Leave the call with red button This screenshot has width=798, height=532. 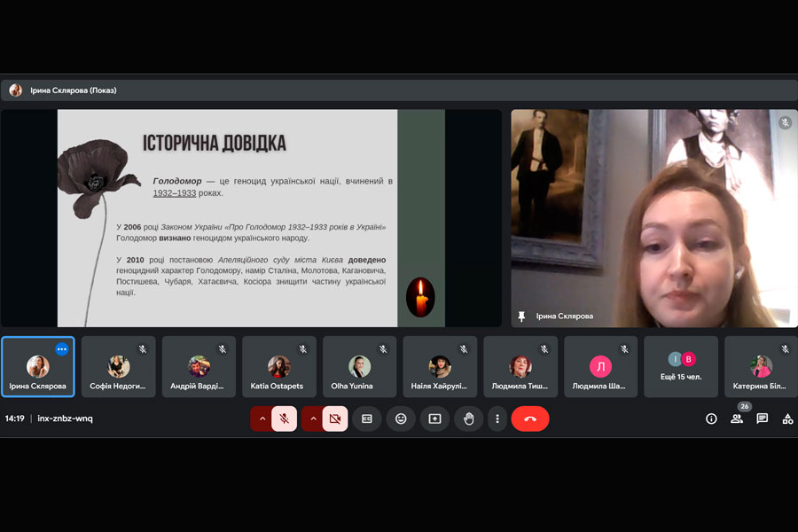tap(530, 419)
